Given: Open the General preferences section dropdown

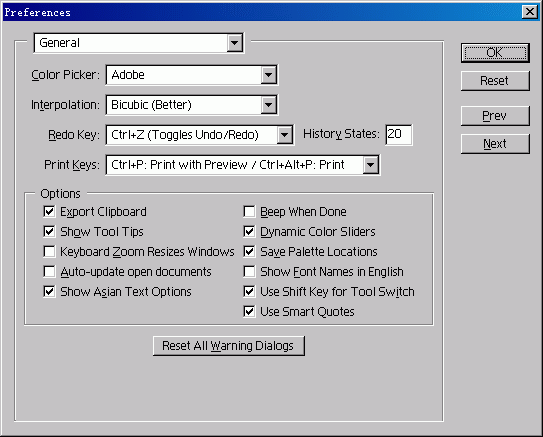Looking at the screenshot, I should pyautogui.click(x=139, y=43).
